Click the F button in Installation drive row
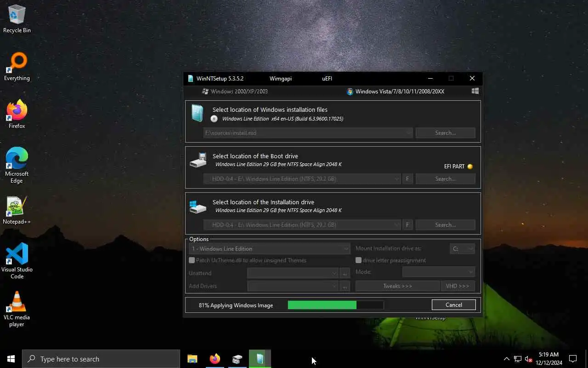The height and width of the screenshot is (368, 588). (407, 225)
